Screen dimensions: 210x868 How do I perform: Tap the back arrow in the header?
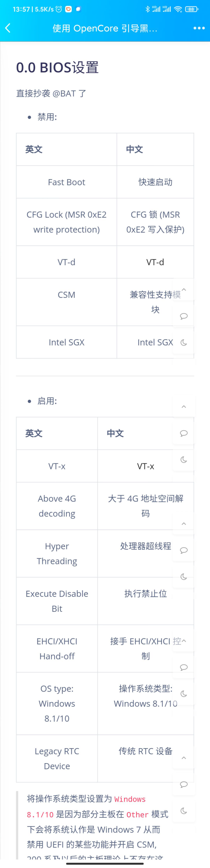point(8,28)
